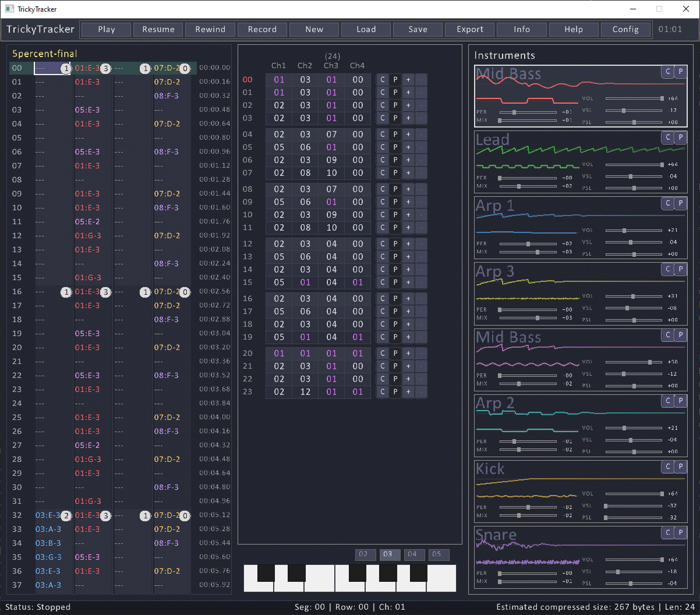The width and height of the screenshot is (700, 615).
Task: Copy the Kick instrument settings
Action: pos(667,466)
